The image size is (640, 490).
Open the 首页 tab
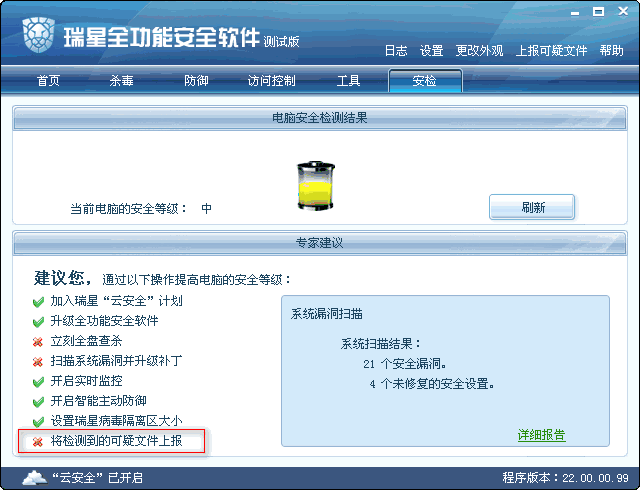coord(48,80)
